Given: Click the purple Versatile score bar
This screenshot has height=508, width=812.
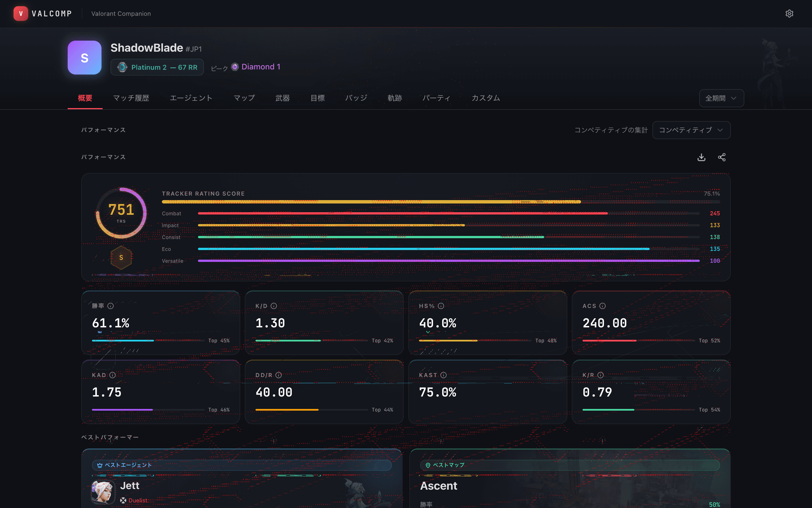Looking at the screenshot, I should tap(449, 261).
